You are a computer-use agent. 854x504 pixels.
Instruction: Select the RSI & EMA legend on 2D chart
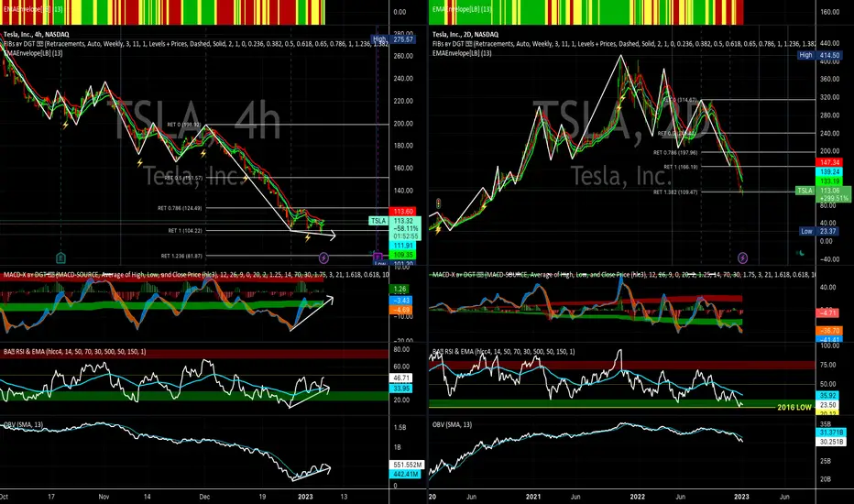pos(503,352)
